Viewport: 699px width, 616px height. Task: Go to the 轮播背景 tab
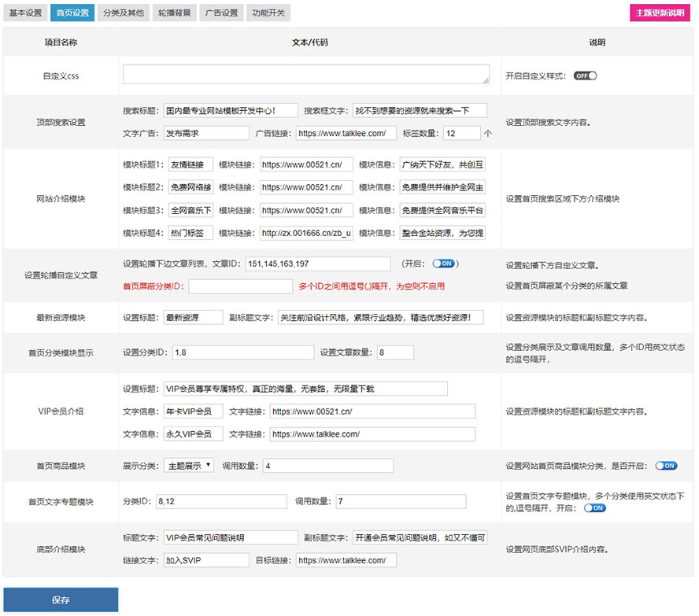174,13
